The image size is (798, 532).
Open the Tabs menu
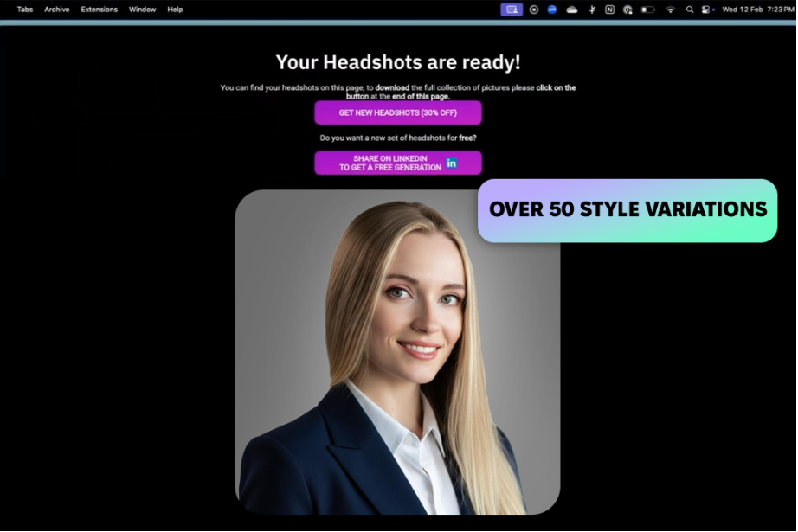(x=25, y=9)
